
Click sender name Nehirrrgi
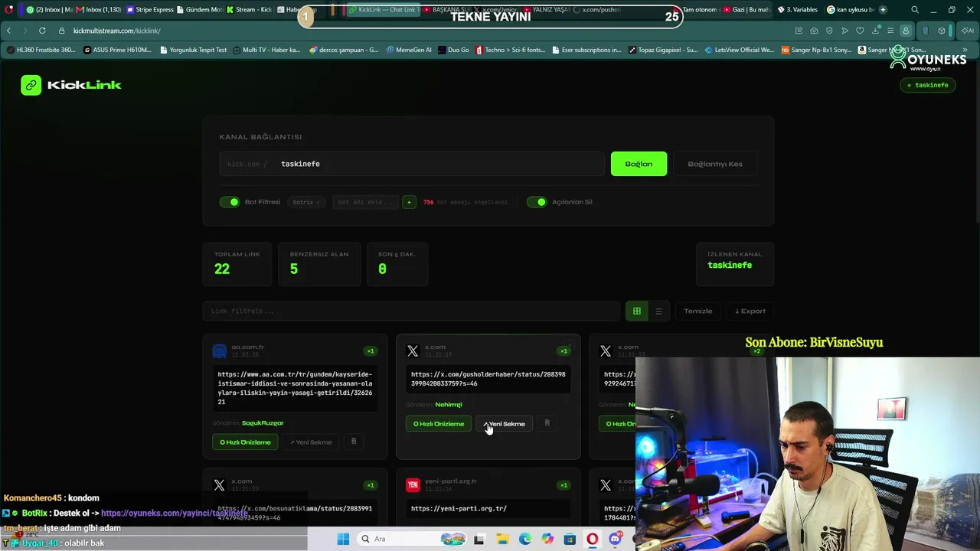[449, 405]
